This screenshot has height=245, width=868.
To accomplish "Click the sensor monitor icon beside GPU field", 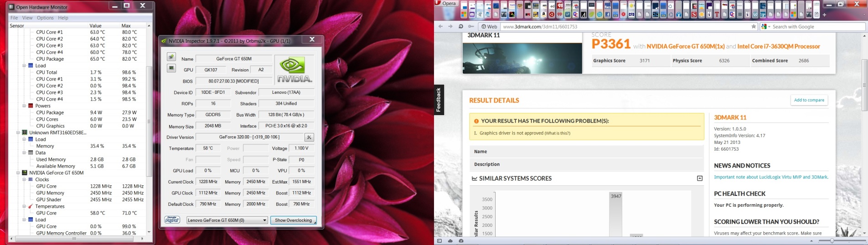I will (x=171, y=68).
